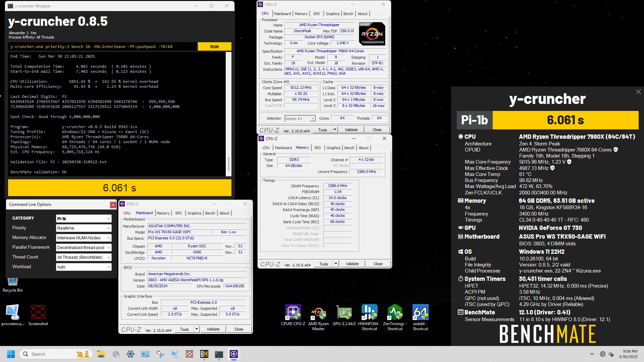Click the Memory section icon in BenchMate panel
This screenshot has height=362, width=644.
pyautogui.click(x=461, y=201)
